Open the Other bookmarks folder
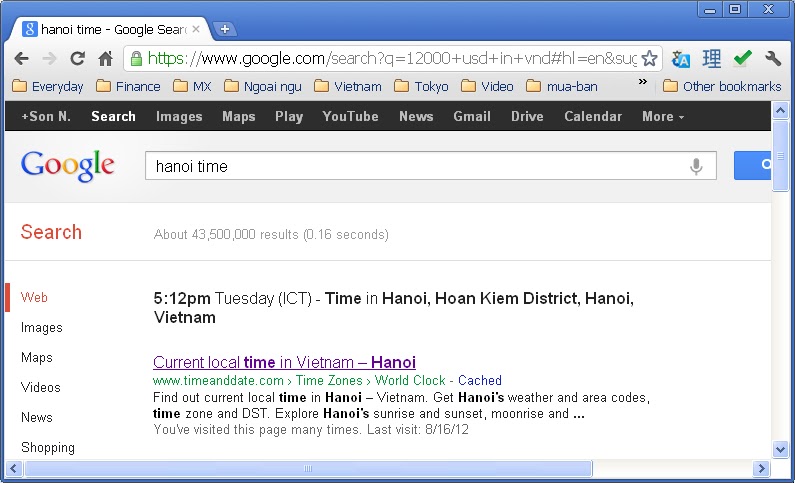Image resolution: width=795 pixels, height=483 pixels. point(722,87)
